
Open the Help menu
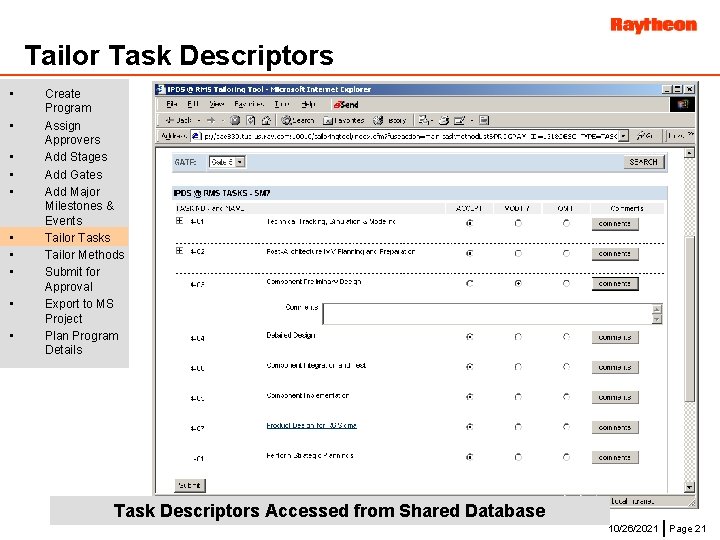[x=309, y=104]
